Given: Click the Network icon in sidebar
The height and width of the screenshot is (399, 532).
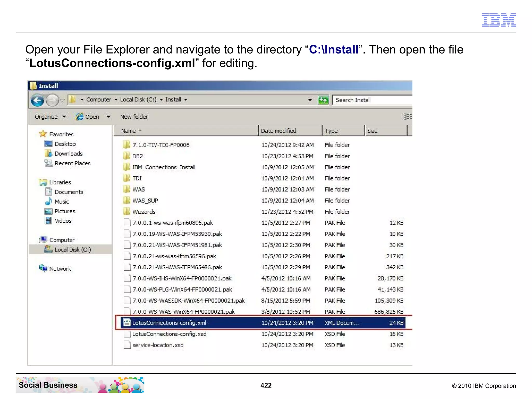Looking at the screenshot, I should click(43, 268).
